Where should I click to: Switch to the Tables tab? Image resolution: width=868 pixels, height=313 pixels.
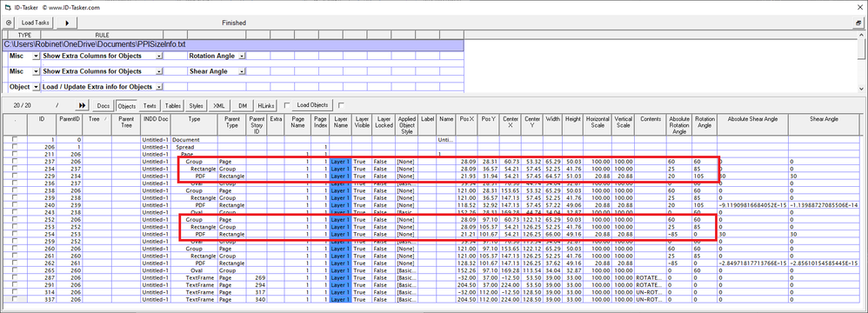point(173,105)
